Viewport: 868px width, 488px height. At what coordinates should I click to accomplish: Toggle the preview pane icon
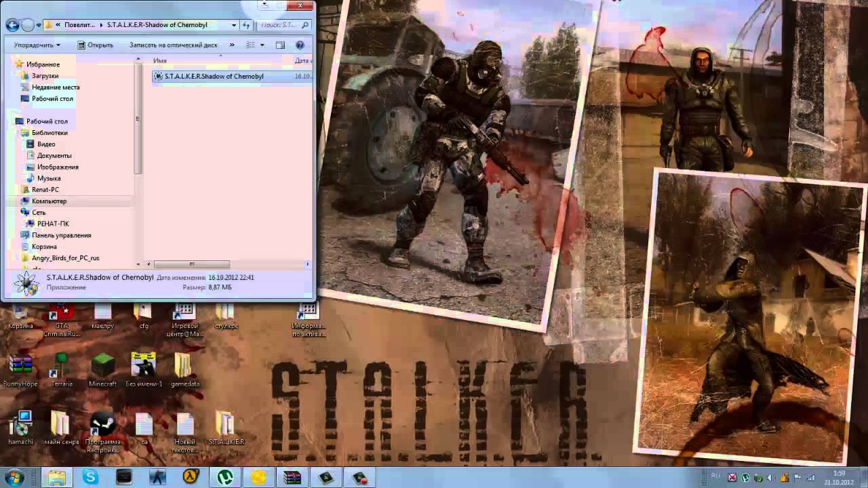[x=280, y=45]
